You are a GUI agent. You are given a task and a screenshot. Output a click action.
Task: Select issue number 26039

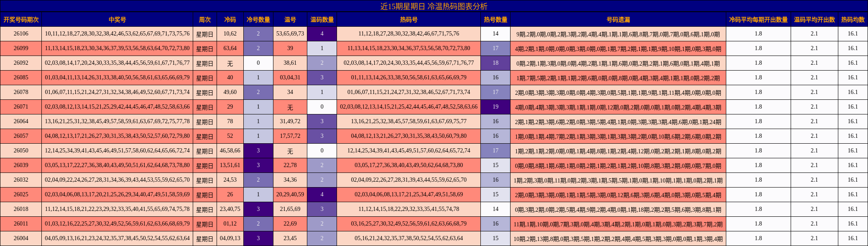21,165
